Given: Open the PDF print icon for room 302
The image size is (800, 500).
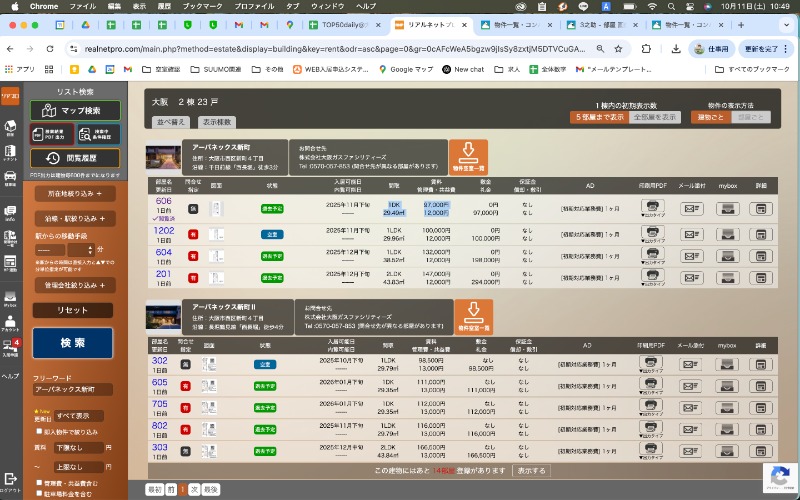Looking at the screenshot, I should 652,365.
